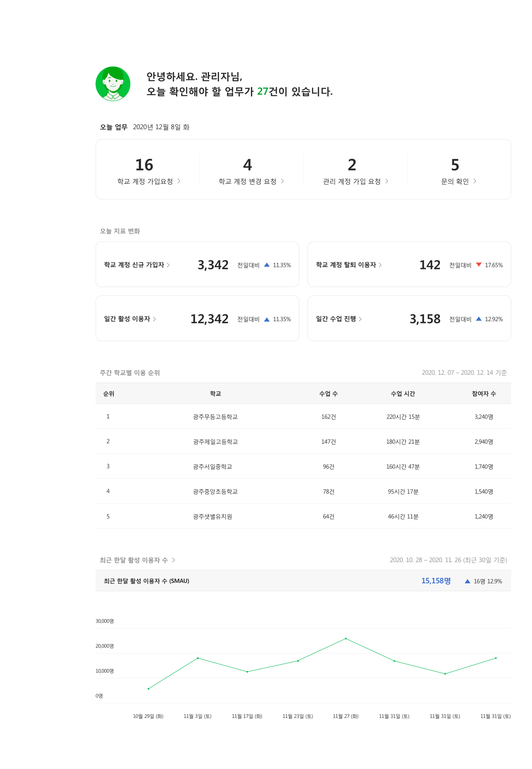
Task: Click the red down arrow beside 17.65%
Action: point(479,265)
